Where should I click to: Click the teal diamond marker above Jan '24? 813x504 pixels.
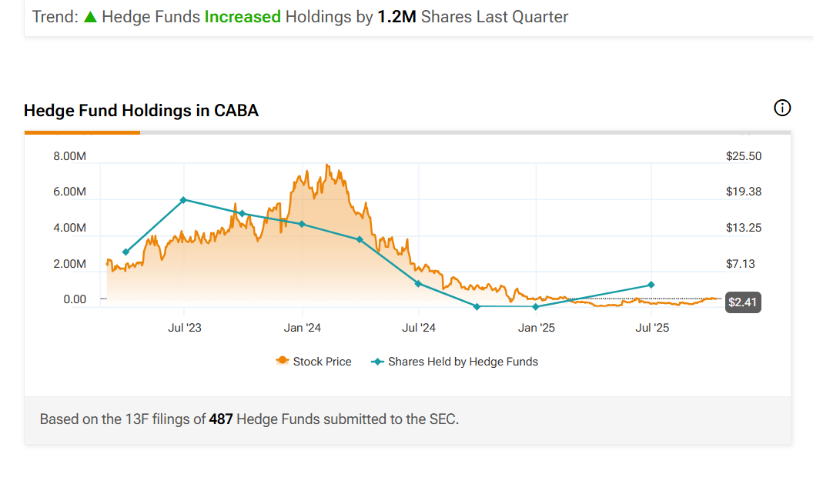tap(302, 224)
